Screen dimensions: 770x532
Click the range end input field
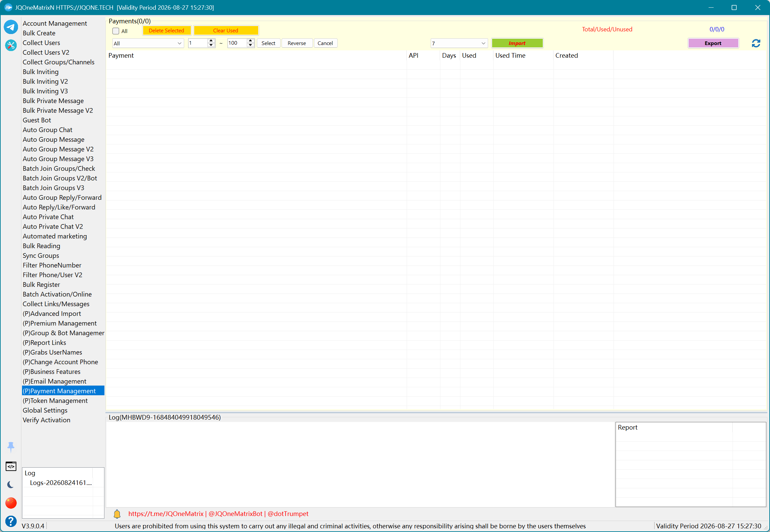237,43
